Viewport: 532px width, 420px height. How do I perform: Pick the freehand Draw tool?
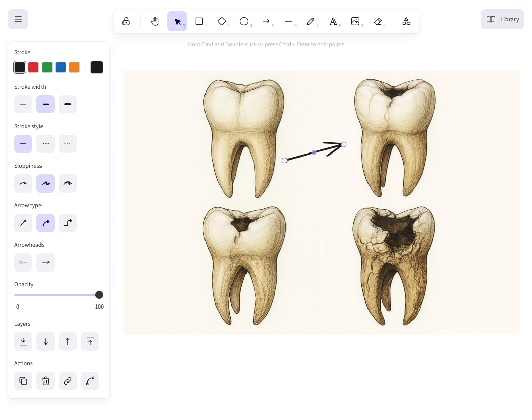point(311,21)
